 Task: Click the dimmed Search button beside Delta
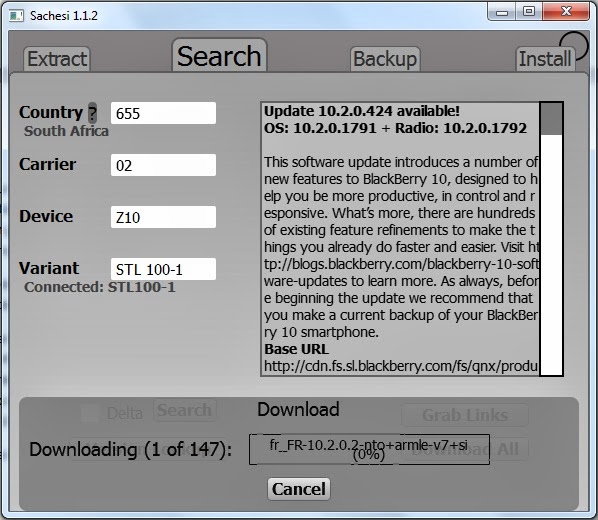[185, 410]
